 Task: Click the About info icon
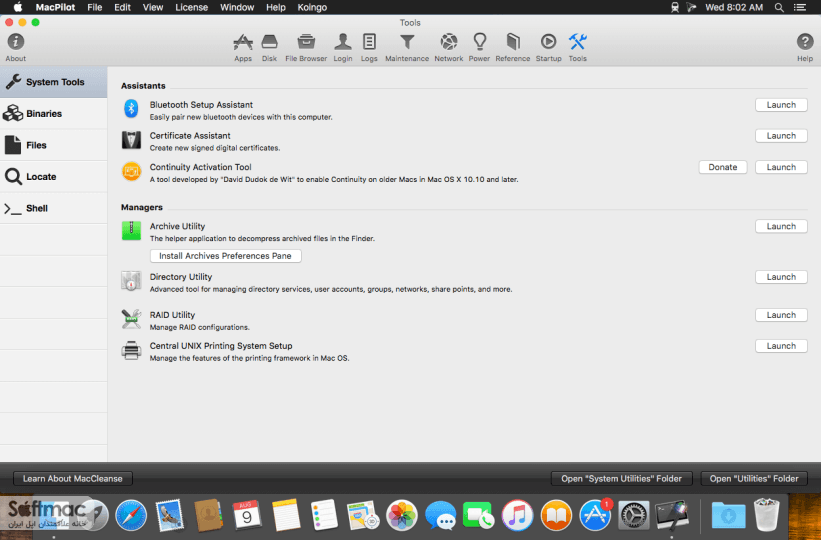pyautogui.click(x=16, y=42)
